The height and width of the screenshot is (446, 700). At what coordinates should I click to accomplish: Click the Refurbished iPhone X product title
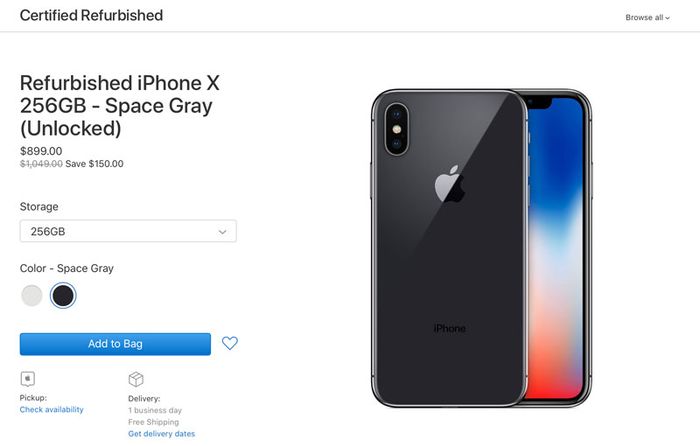point(120,106)
